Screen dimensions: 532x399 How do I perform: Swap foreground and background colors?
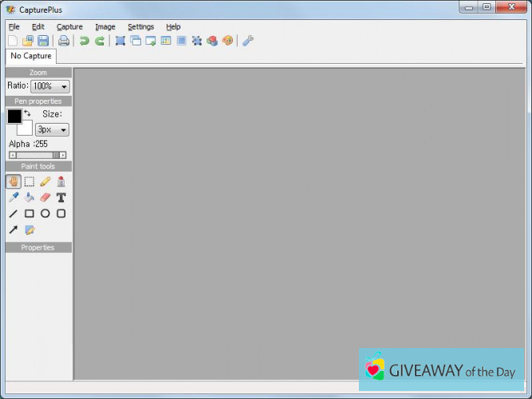point(27,113)
